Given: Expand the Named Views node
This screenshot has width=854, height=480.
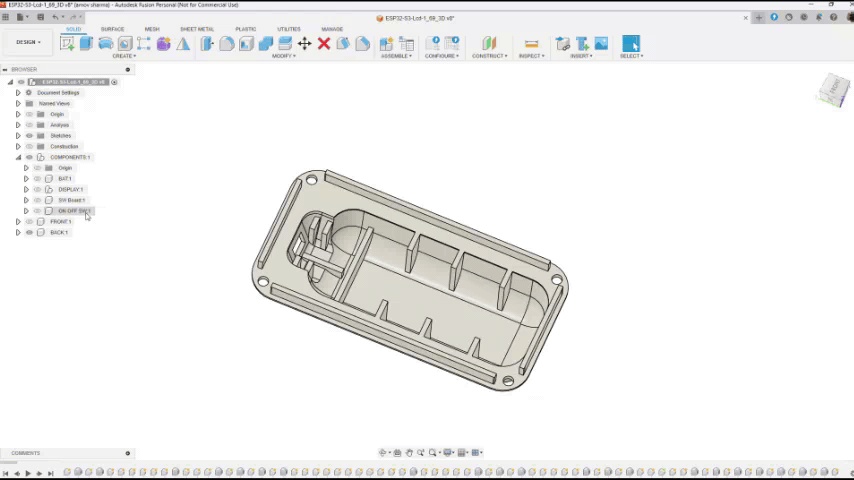Looking at the screenshot, I should (18, 104).
